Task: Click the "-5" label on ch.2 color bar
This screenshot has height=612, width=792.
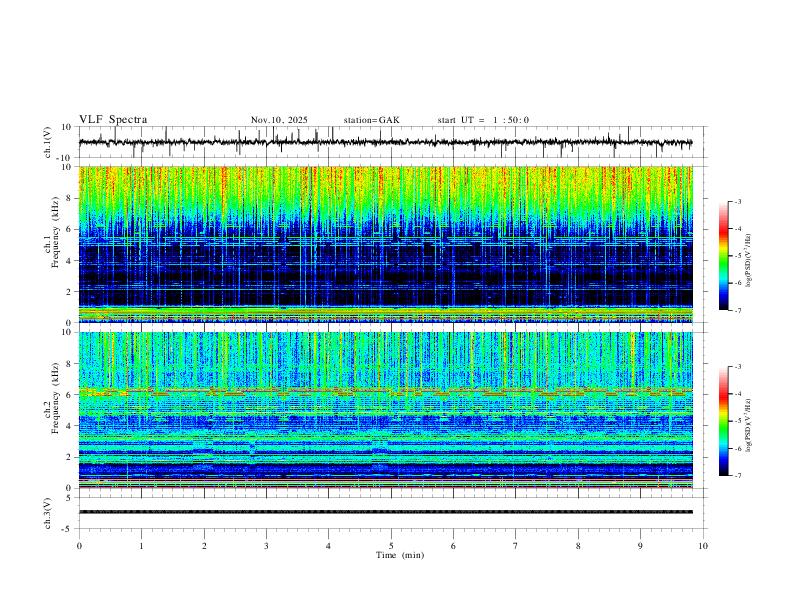Action: point(738,421)
